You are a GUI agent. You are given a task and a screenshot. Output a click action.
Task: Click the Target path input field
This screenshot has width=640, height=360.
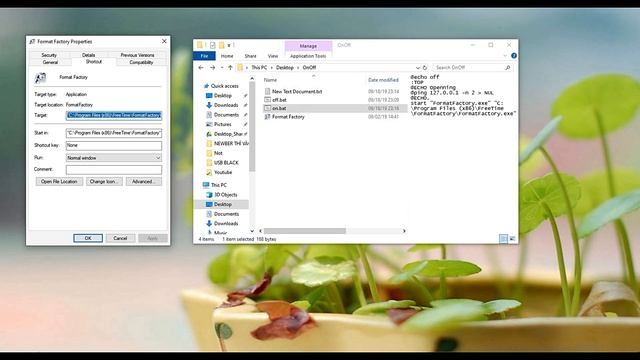pos(114,116)
